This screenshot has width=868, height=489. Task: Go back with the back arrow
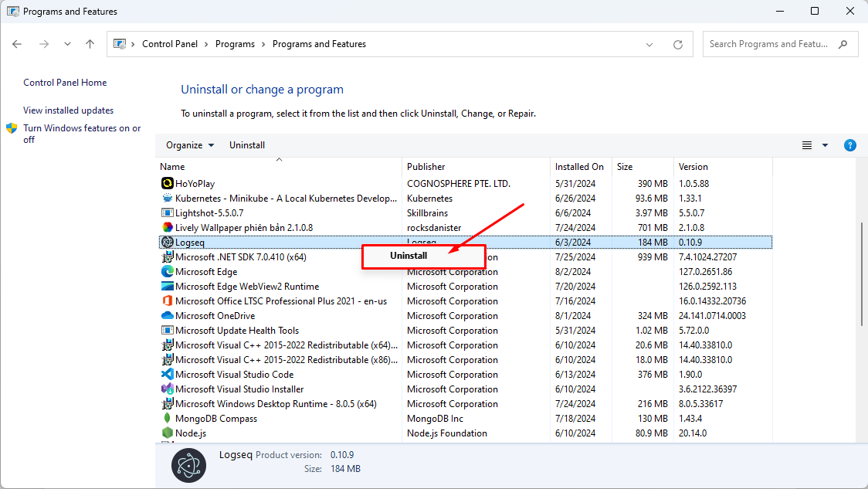coord(17,44)
